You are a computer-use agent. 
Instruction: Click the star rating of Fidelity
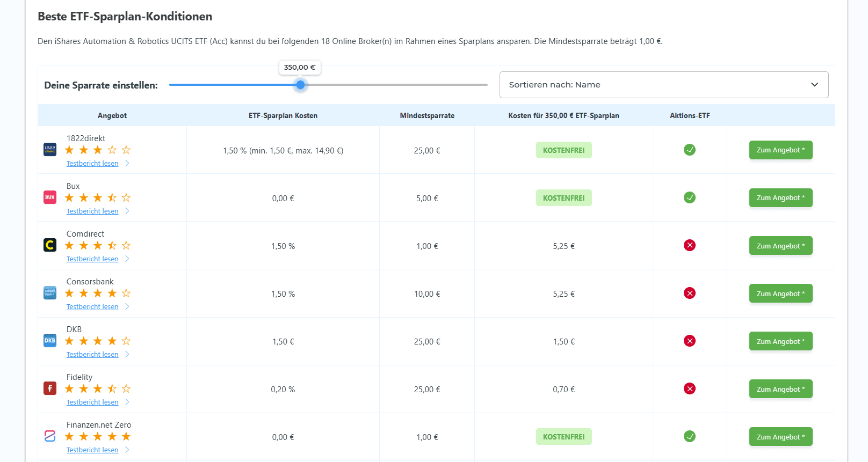tap(98, 388)
